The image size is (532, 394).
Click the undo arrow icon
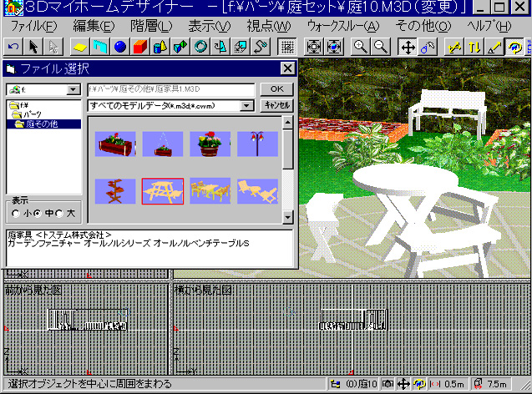(13, 47)
